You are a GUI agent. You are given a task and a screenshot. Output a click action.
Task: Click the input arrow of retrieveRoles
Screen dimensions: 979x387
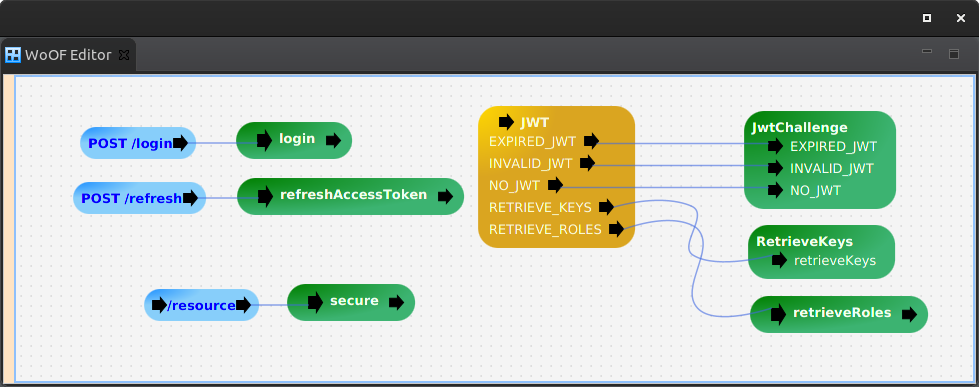778,314
